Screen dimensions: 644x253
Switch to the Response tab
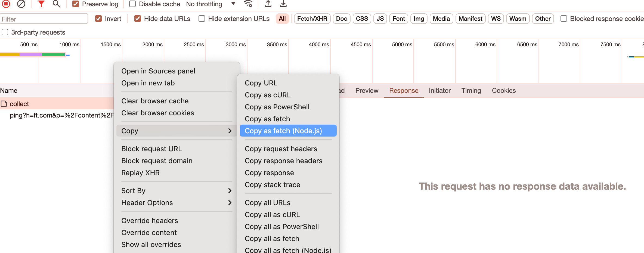[x=404, y=91]
